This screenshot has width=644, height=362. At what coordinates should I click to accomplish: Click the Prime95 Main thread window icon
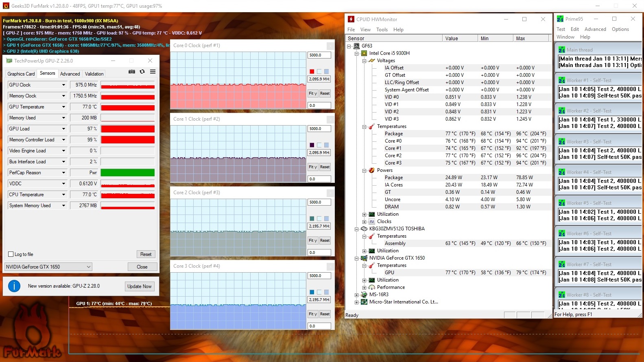pos(562,50)
